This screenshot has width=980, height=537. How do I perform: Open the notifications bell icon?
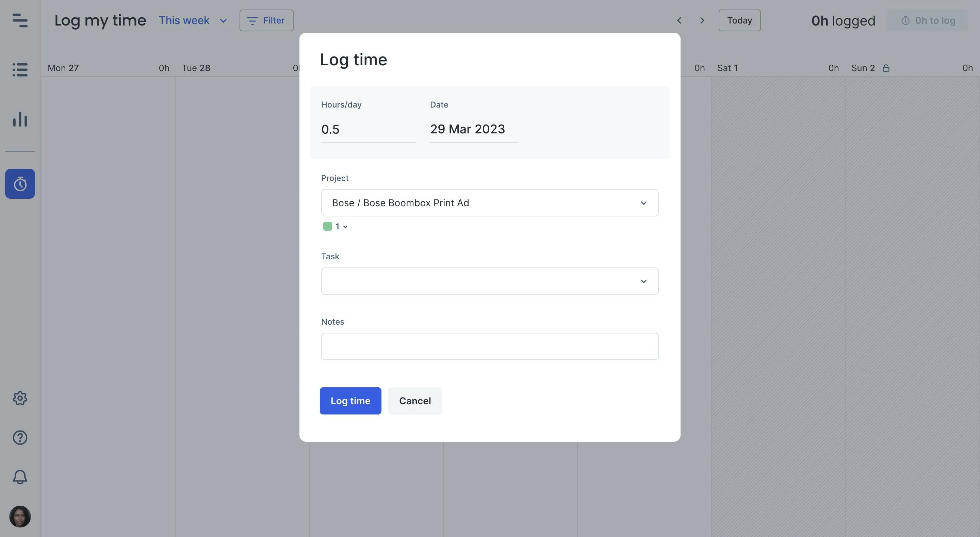tap(20, 477)
